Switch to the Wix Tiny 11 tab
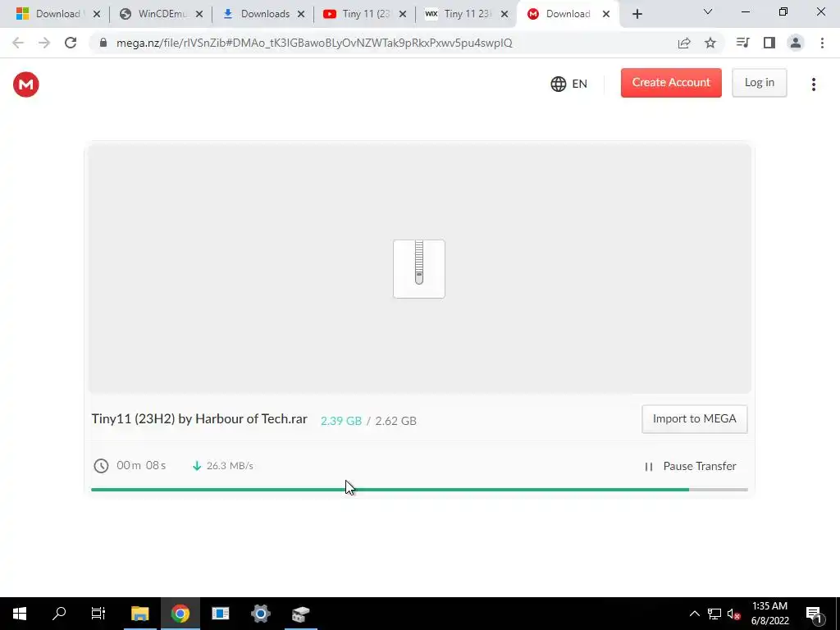Screen dimensions: 840x630 tap(459, 14)
